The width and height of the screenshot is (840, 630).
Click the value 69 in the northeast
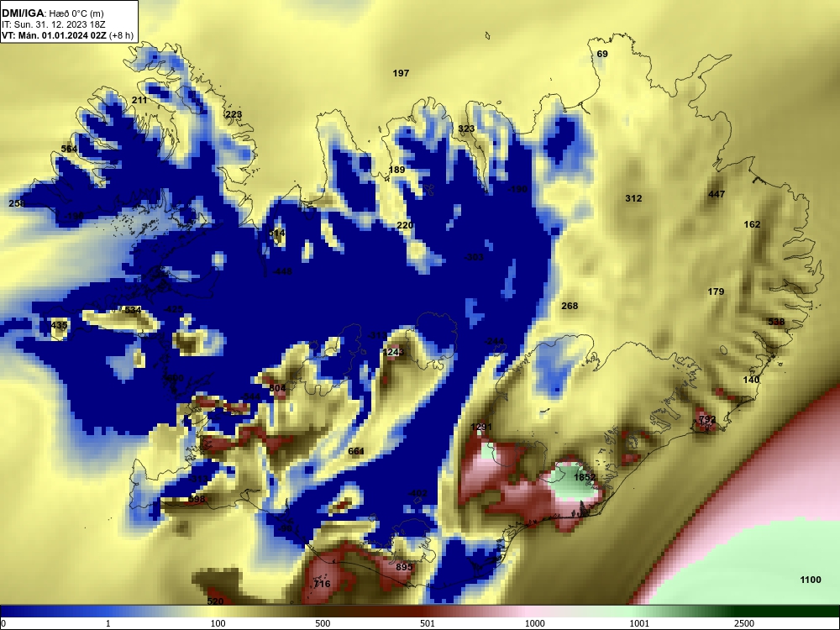click(x=602, y=54)
